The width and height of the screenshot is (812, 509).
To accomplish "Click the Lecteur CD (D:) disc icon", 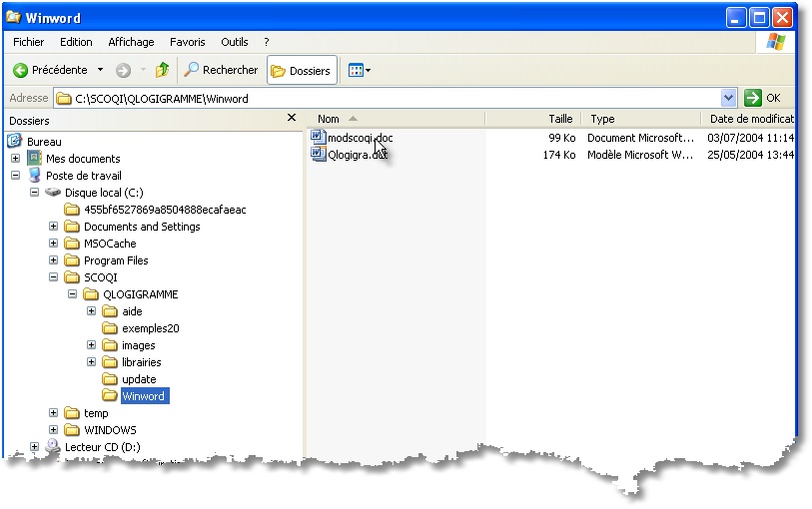I will pyautogui.click(x=53, y=446).
